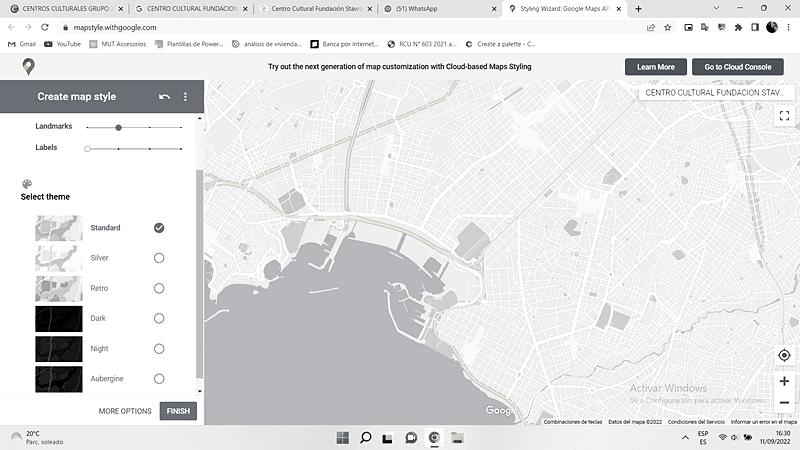This screenshot has height=450, width=800.
Task: Open the YouTube bookmark
Action: tap(63, 44)
